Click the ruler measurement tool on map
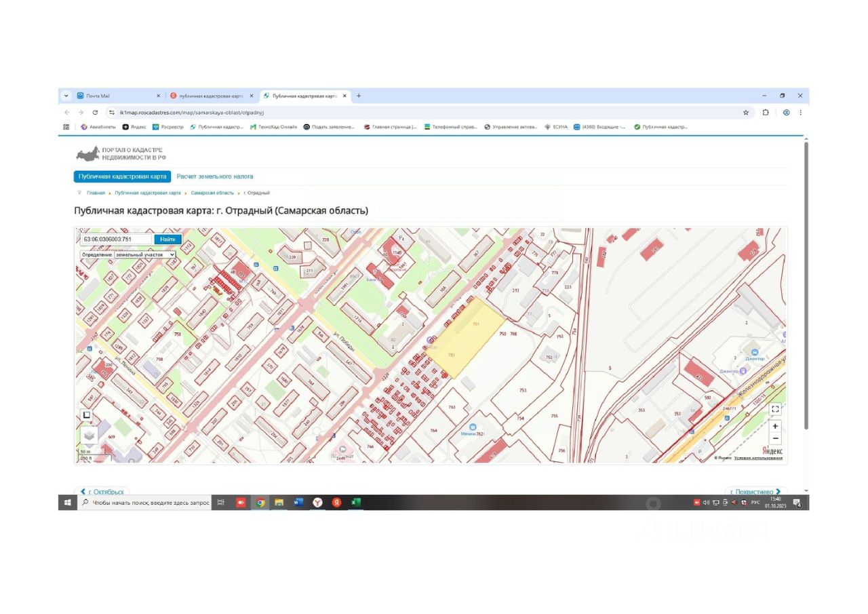 point(86,415)
